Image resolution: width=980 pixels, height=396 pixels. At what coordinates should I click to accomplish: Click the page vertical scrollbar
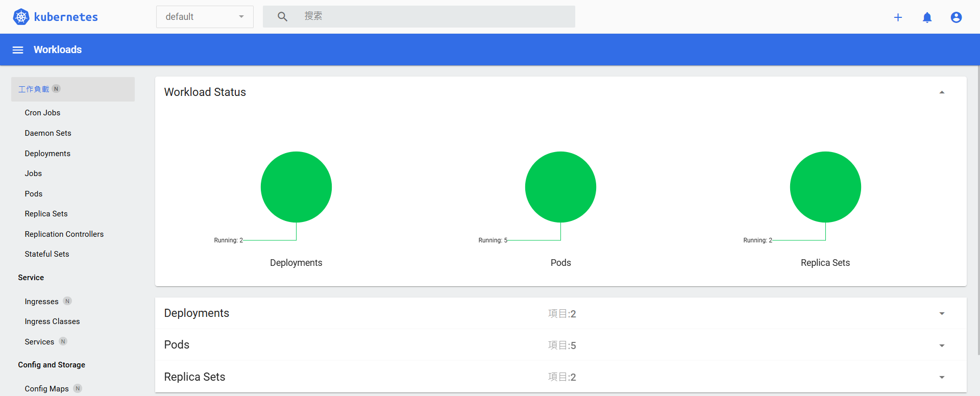(x=977, y=209)
